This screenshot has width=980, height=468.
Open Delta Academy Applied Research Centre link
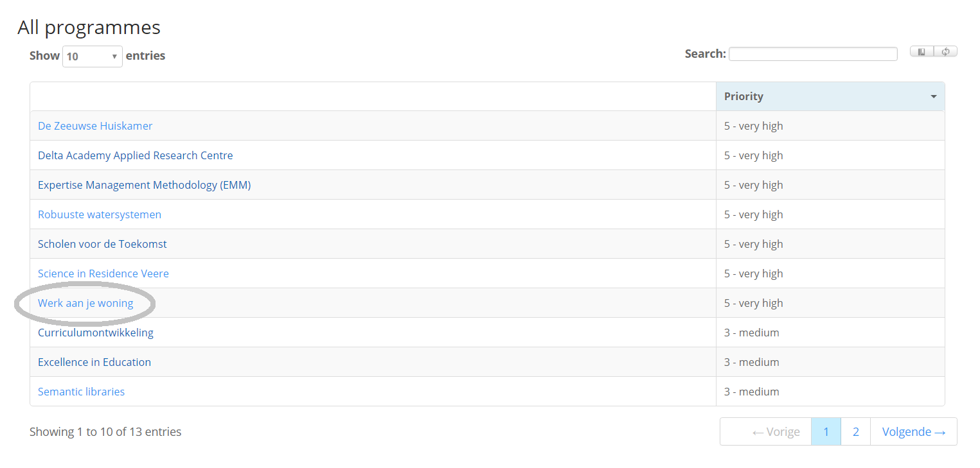coord(135,155)
